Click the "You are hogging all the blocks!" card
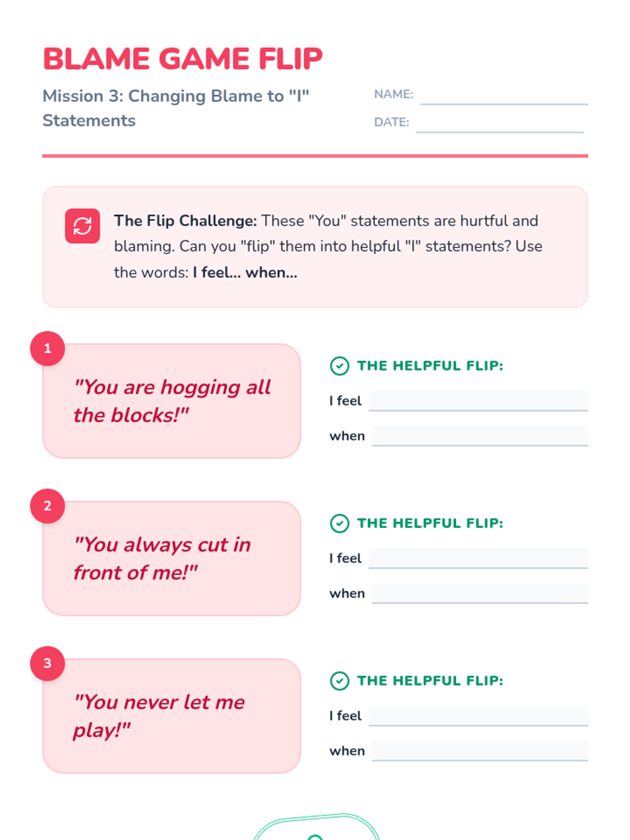The width and height of the screenshot is (630, 840). click(172, 402)
